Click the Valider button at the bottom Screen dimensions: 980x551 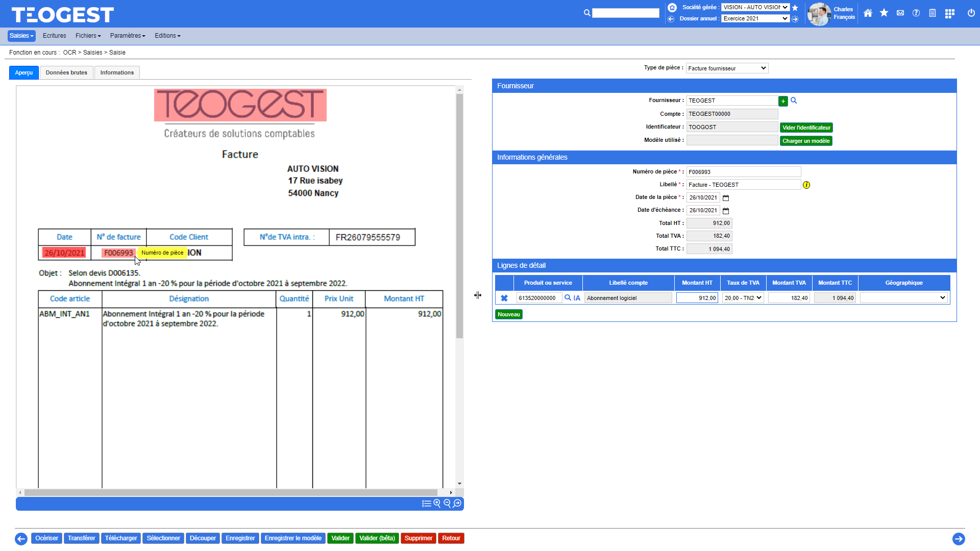point(340,538)
